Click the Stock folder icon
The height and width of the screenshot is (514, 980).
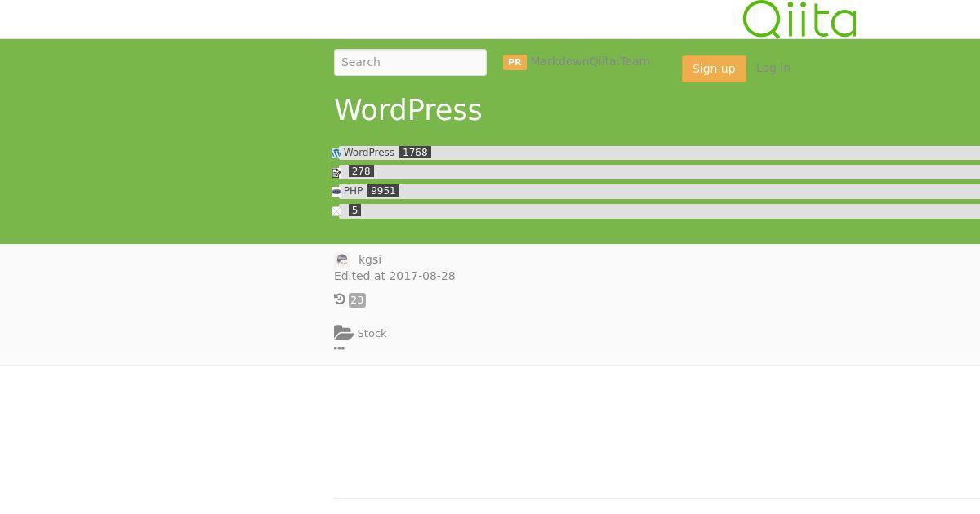(344, 333)
